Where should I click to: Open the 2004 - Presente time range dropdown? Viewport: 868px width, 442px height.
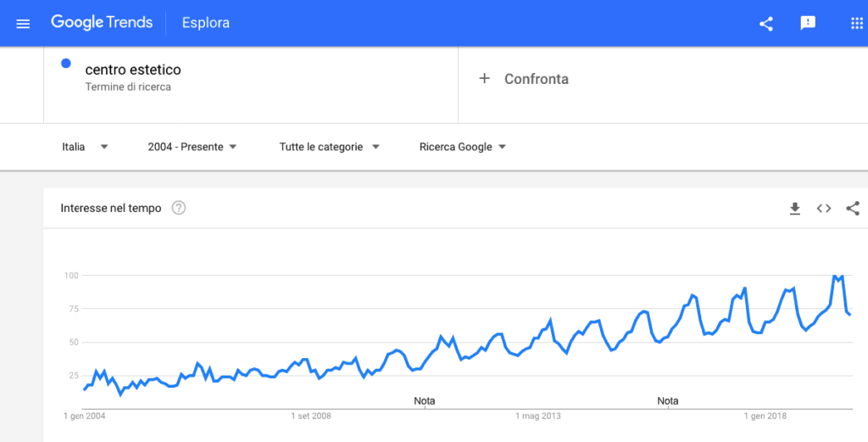(x=192, y=147)
